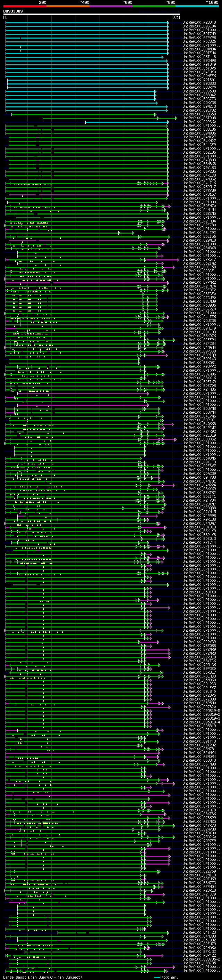Select hit label UniRef100_B4Q8A3
The height and width of the screenshot is (980, 222).
(199, 160)
